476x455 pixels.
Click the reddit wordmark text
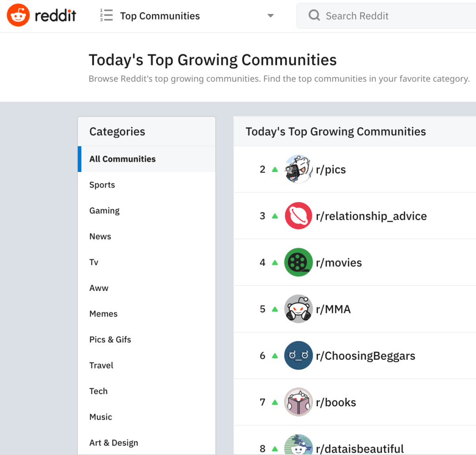pos(55,16)
